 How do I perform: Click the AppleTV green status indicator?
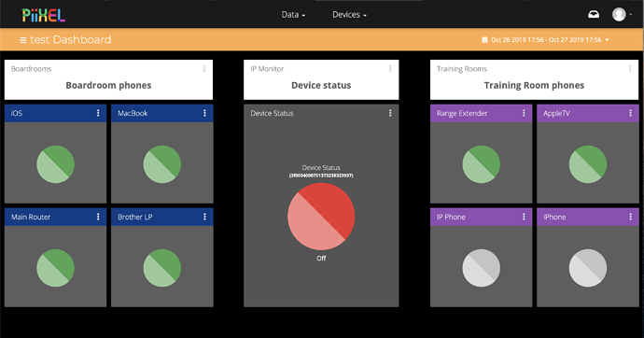click(588, 164)
